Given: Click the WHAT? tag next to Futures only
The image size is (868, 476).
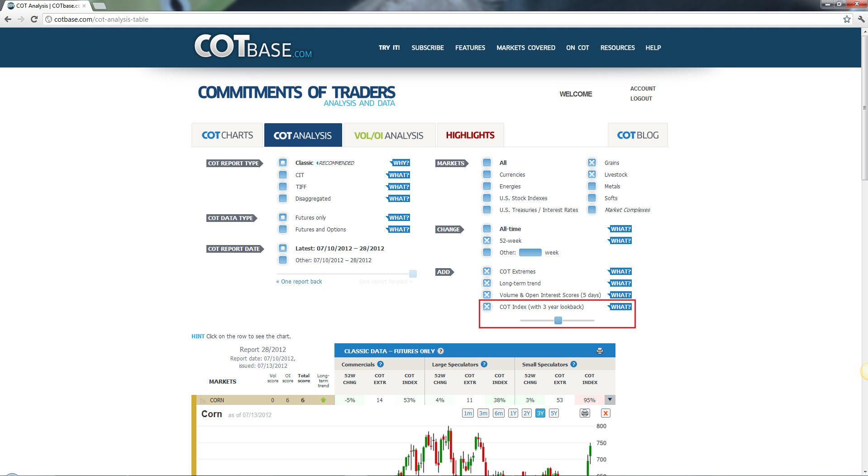Looking at the screenshot, I should tap(398, 217).
